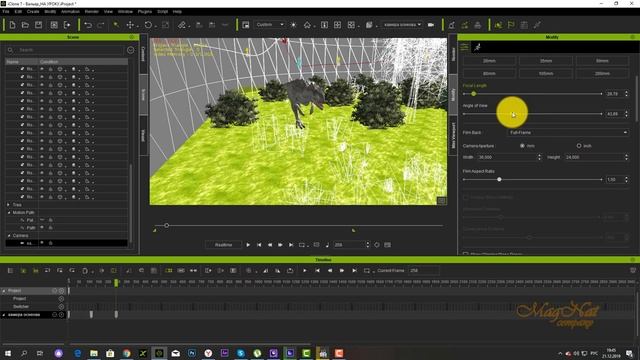
Task: Choose the Rotate tool in the toolbar
Action: [148, 25]
